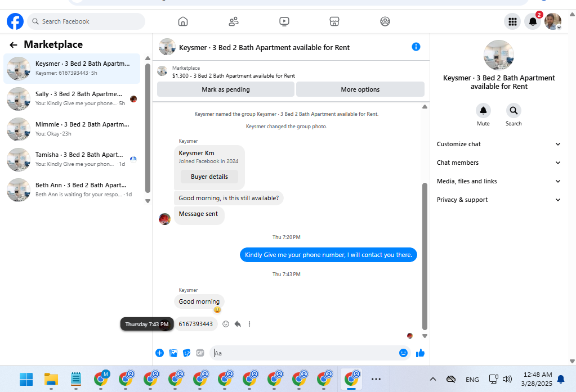Viewport: 576px width, 392px height.
Task: Open the Video (Watch) icon
Action: point(284,21)
